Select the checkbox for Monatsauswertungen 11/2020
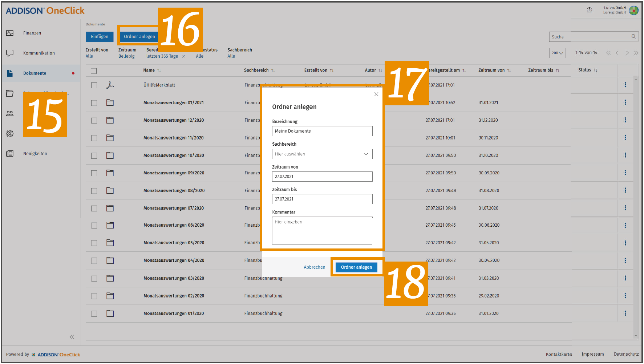Image resolution: width=644 pixels, height=364 pixels. coord(94,138)
